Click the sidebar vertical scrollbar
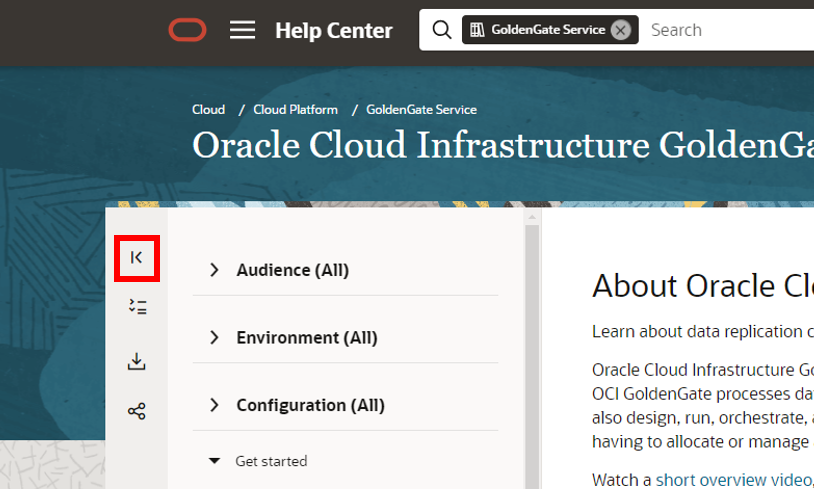814x489 pixels. click(532, 357)
